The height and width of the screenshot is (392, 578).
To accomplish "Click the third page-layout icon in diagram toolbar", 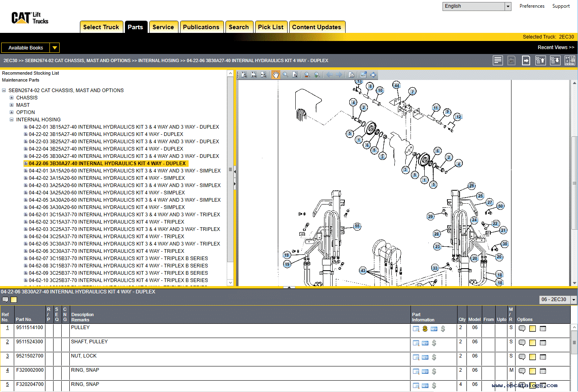I will tap(264, 75).
